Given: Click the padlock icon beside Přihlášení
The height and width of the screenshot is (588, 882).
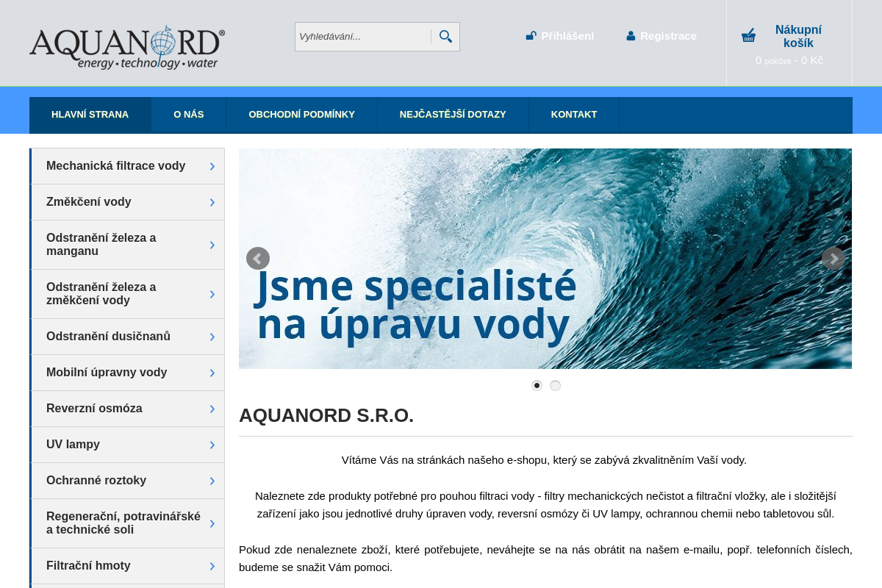Looking at the screenshot, I should tap(531, 35).
